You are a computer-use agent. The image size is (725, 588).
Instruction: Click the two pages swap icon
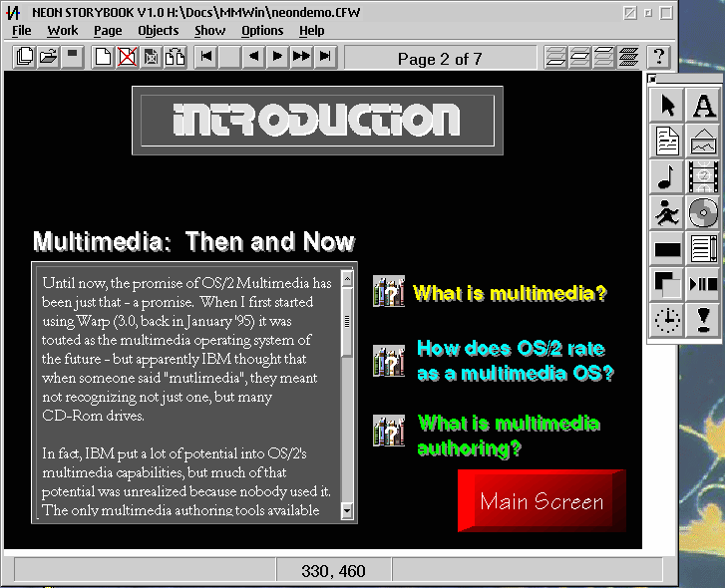click(x=176, y=57)
